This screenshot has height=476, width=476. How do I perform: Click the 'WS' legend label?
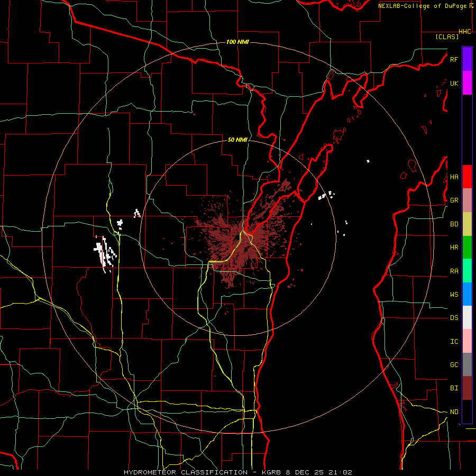454,294
